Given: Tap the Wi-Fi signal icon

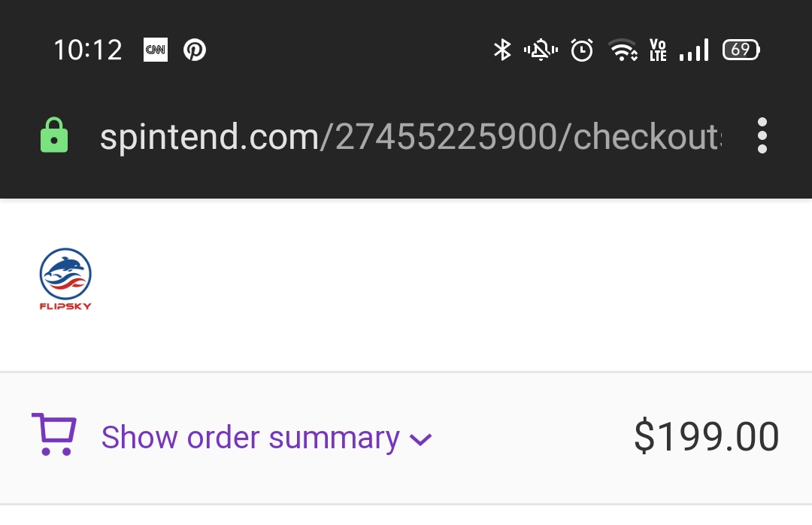Looking at the screenshot, I should (x=623, y=50).
